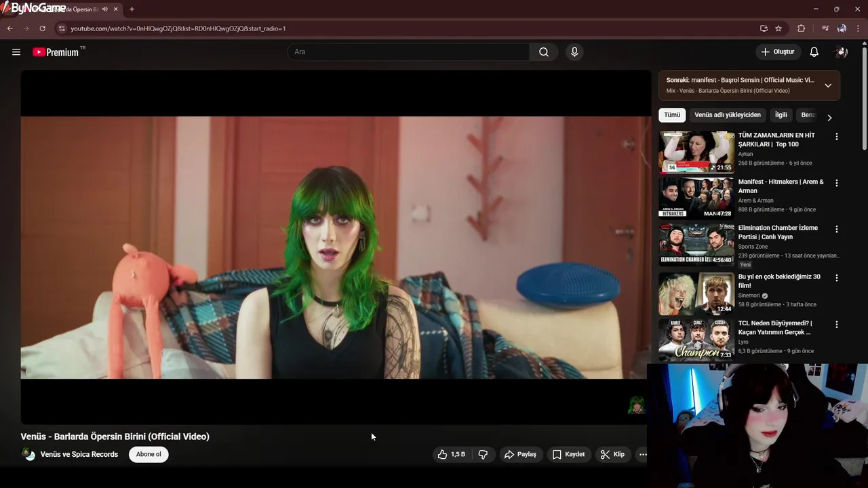Click the video player to pause
This screenshot has height=488, width=868.
[x=336, y=247]
